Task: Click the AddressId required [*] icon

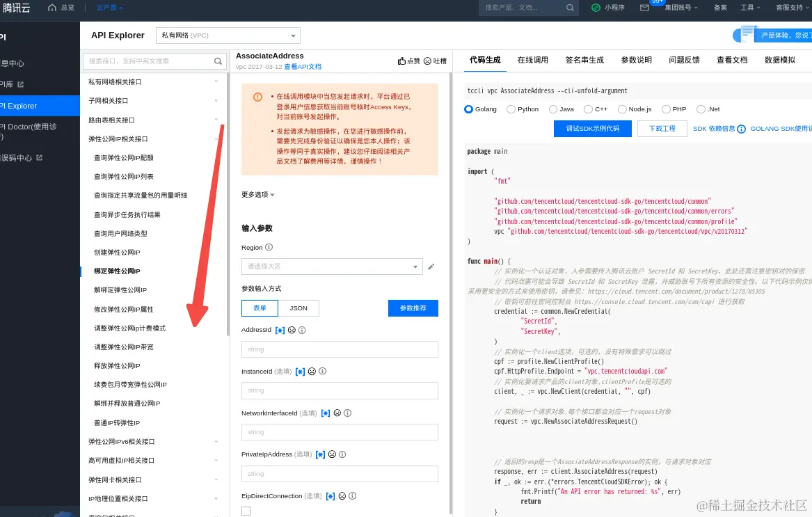Action: coord(280,330)
